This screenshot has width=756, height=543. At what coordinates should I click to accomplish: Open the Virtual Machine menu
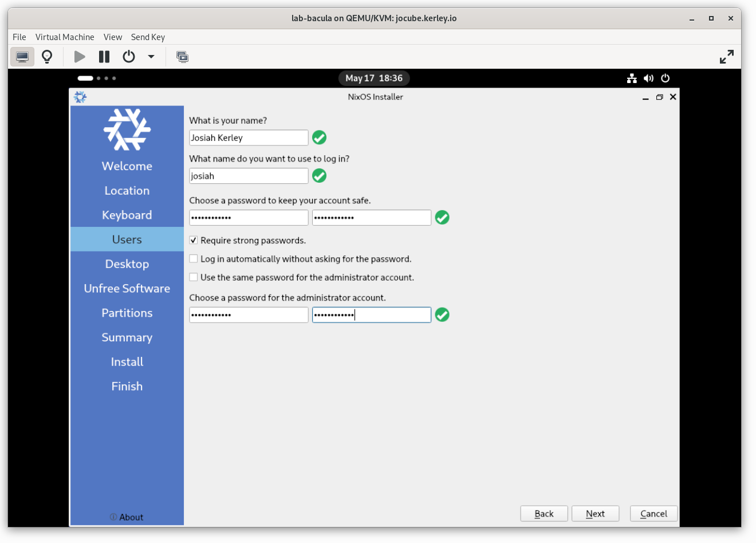(x=65, y=37)
